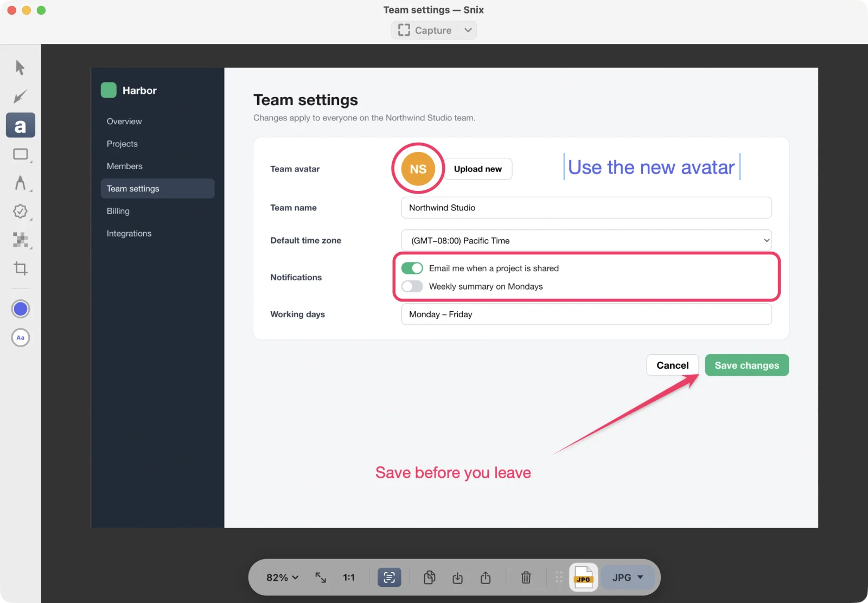Go to Projects in the Harbor sidebar

pos(157,144)
